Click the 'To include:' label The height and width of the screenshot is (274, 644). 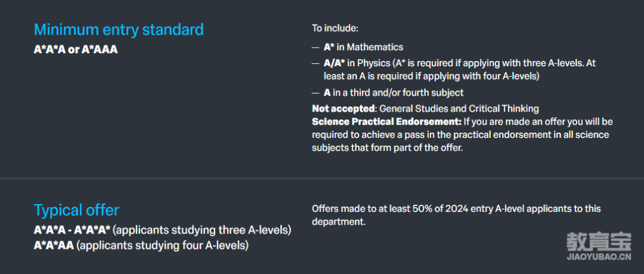coord(335,29)
